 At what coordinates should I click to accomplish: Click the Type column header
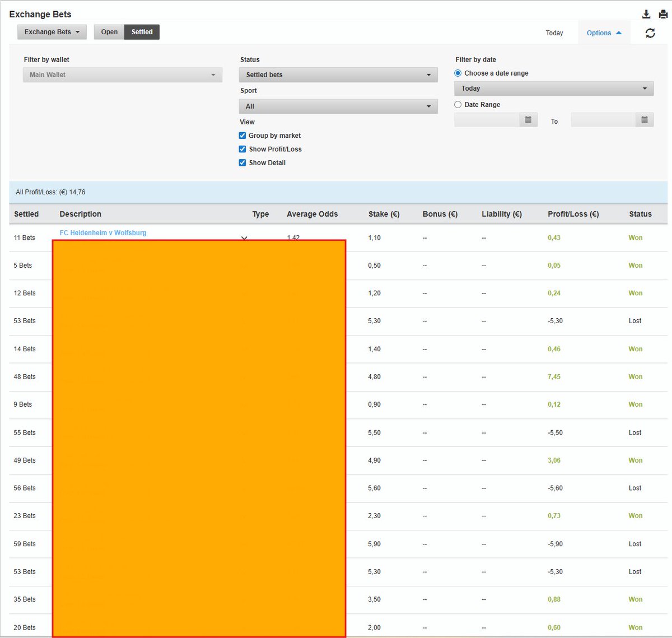pos(260,214)
